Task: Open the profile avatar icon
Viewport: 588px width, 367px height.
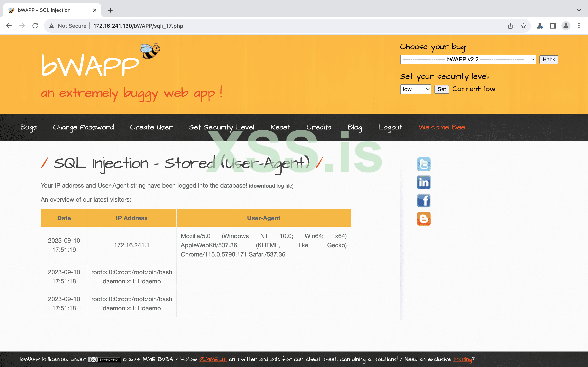Action: click(566, 26)
